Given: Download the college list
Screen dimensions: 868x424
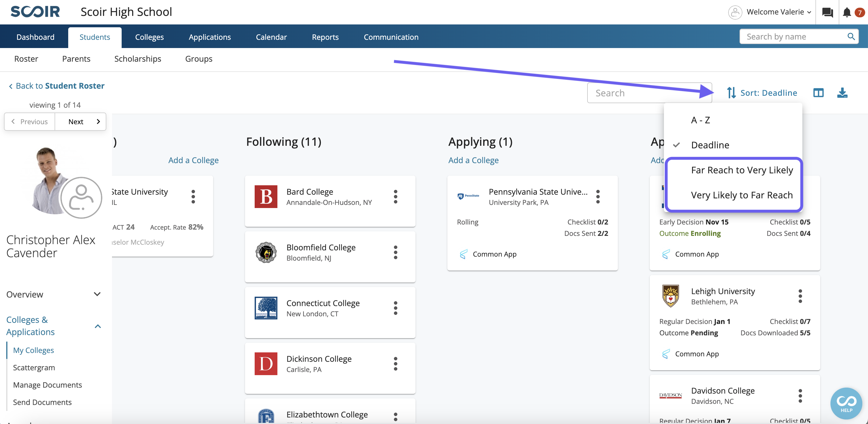Looking at the screenshot, I should tap(842, 93).
